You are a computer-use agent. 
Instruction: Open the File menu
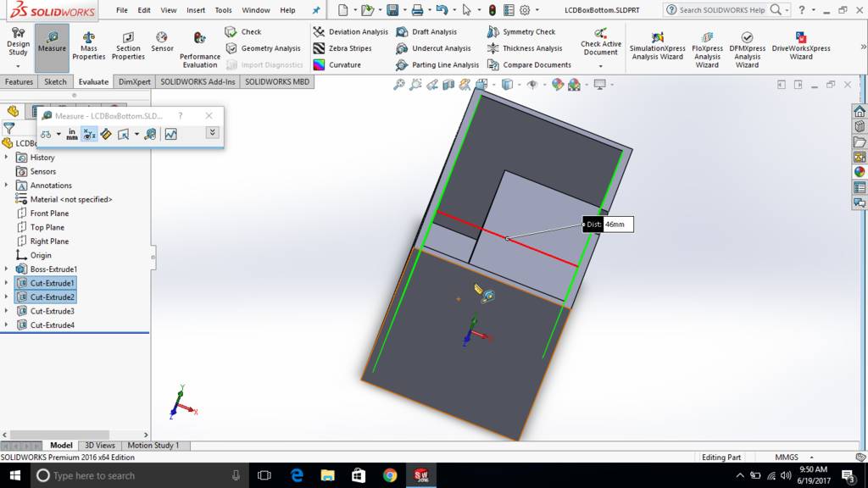pyautogui.click(x=122, y=10)
